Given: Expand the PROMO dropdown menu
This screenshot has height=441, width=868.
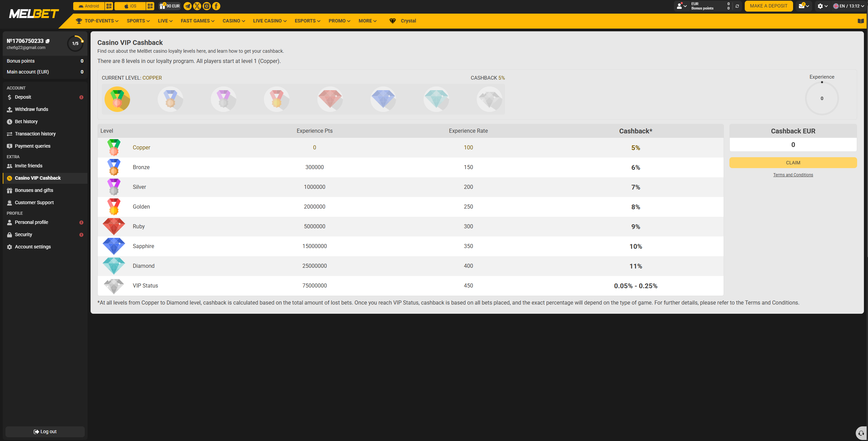Looking at the screenshot, I should point(340,21).
